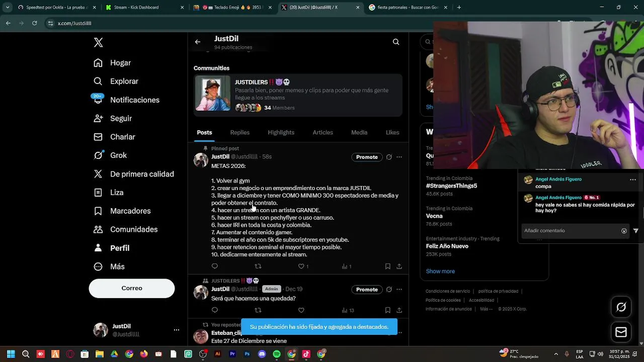Click the Correo post button
Screen dimensions: 644x362
pos(132,288)
